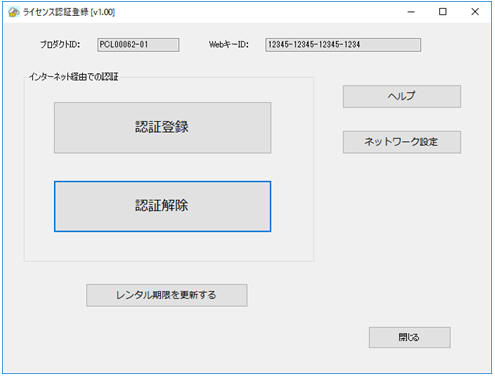Click the 認証解除 button

tap(163, 206)
